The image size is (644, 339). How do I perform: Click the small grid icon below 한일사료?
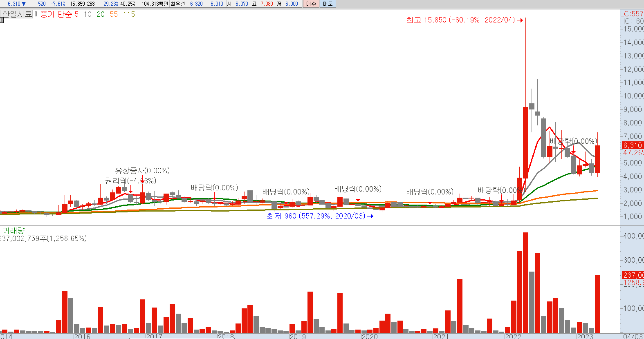point(2,20)
